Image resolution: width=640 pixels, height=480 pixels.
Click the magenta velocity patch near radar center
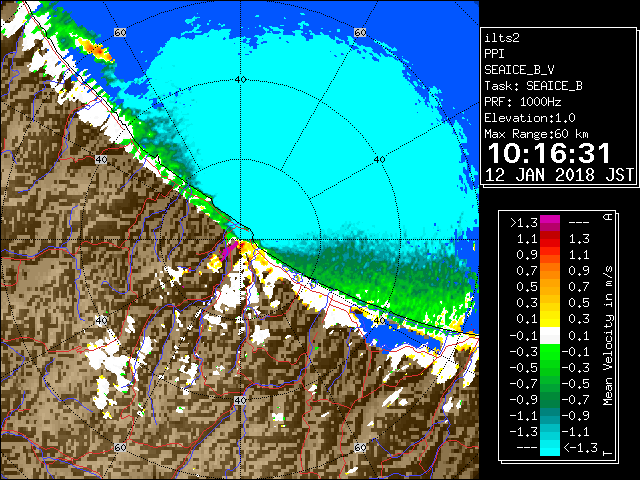click(x=229, y=250)
